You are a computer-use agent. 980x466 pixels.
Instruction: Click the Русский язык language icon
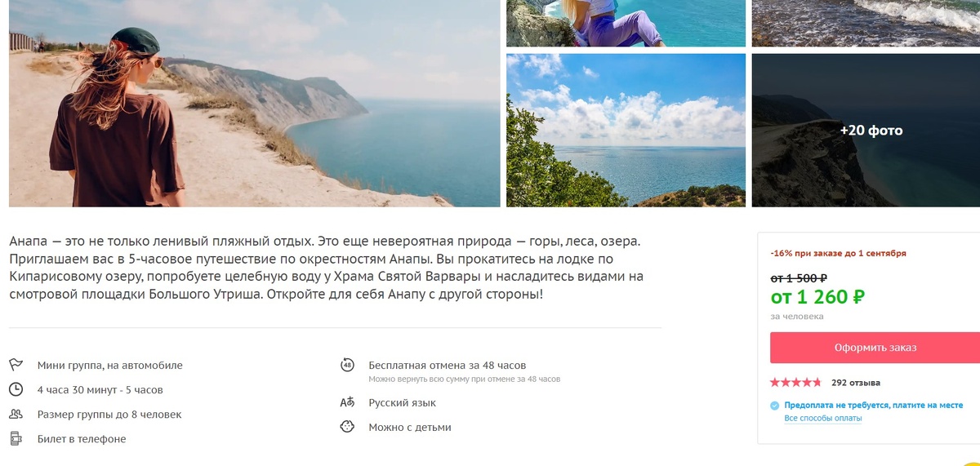click(347, 402)
